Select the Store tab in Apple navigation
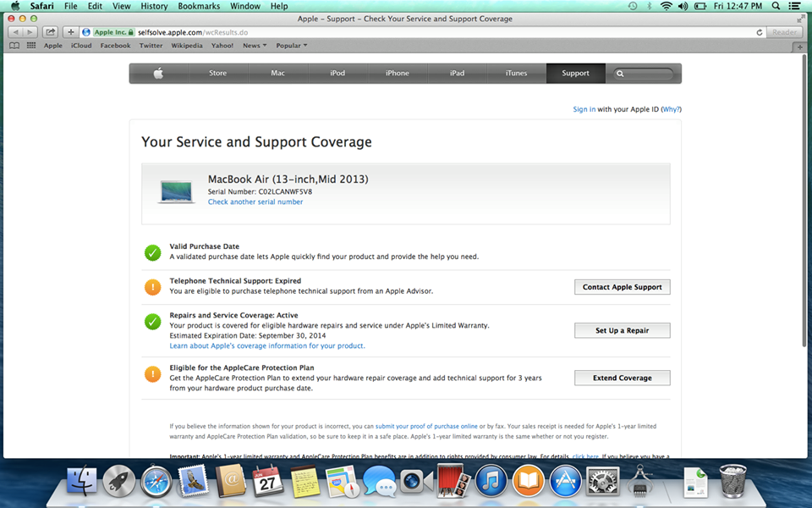 218,73
